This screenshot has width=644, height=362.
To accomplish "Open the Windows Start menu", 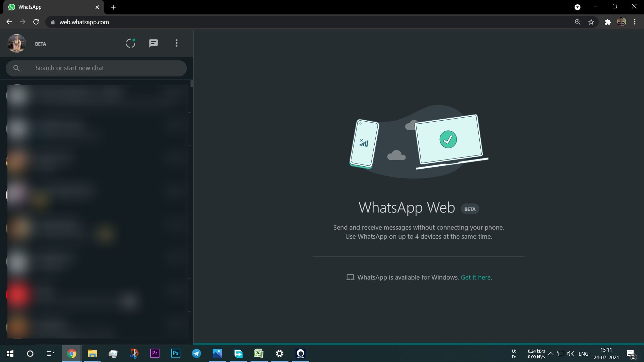I will click(x=10, y=354).
